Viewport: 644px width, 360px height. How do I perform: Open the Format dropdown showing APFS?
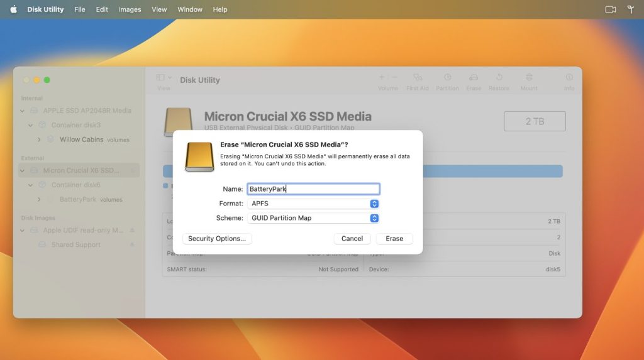[313, 204]
